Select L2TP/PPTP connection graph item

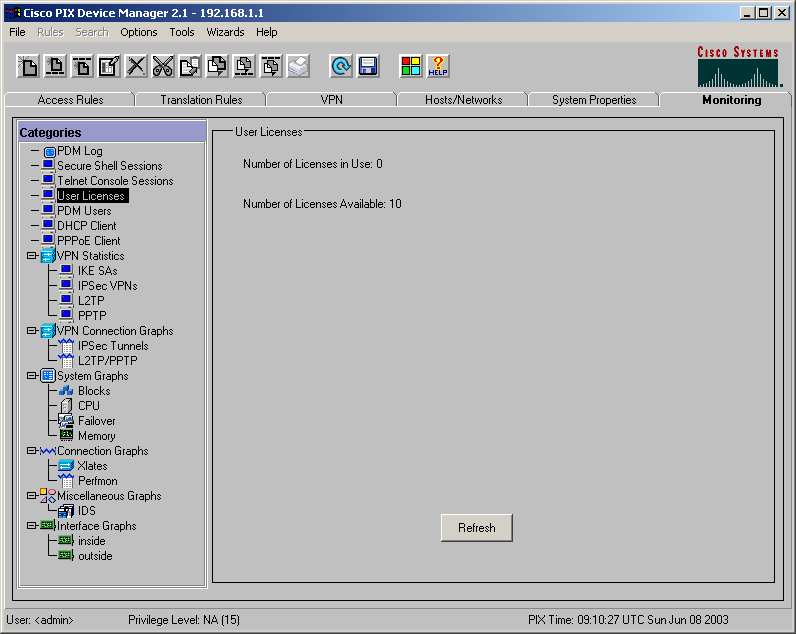(108, 361)
